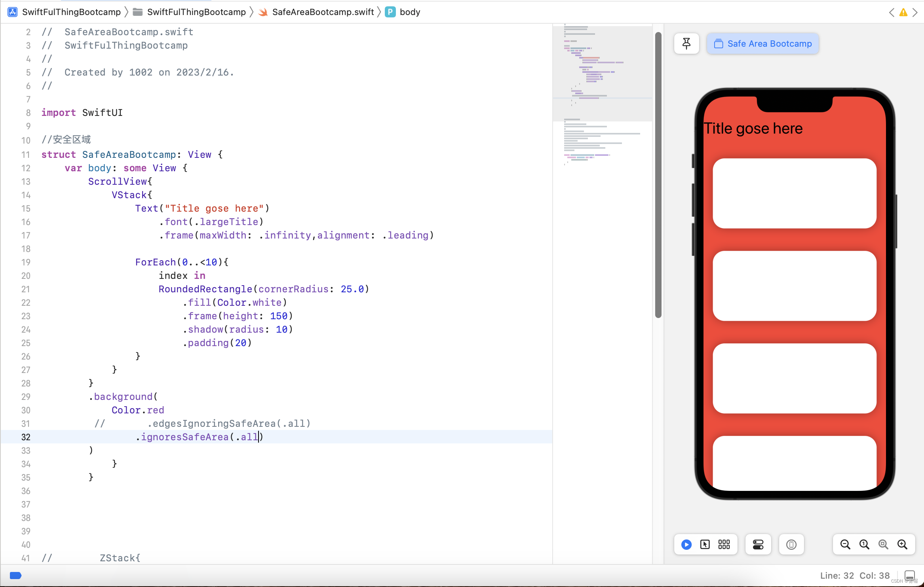Screen dimensions: 924x587
Task: Zoom preview to 100 percent
Action: coord(864,545)
